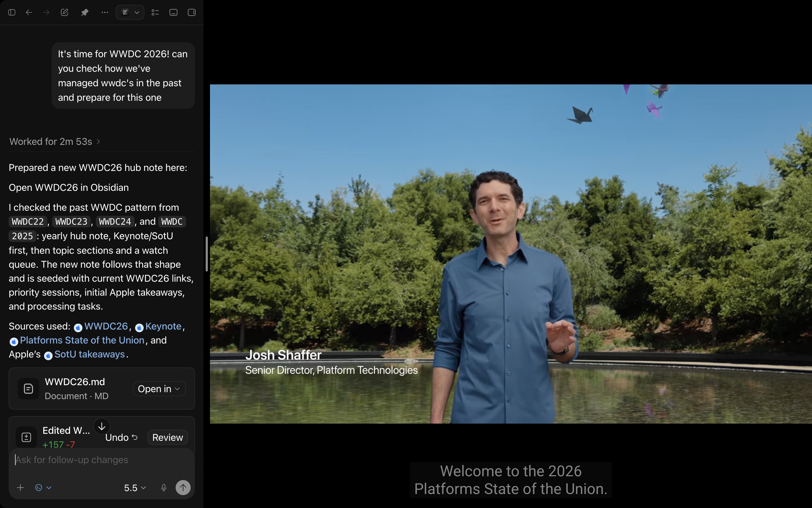Open the 5.5 model selector dropdown
812x508 pixels.
[x=135, y=488]
